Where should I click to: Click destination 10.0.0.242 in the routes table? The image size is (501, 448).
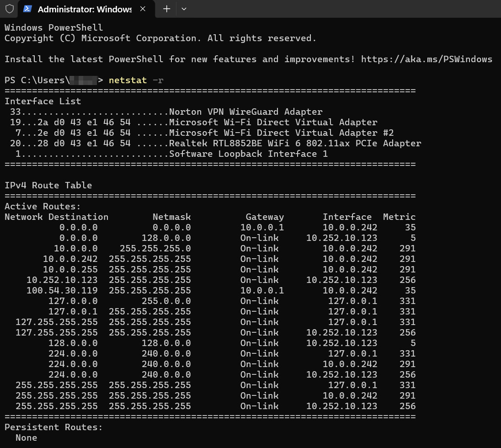point(70,259)
